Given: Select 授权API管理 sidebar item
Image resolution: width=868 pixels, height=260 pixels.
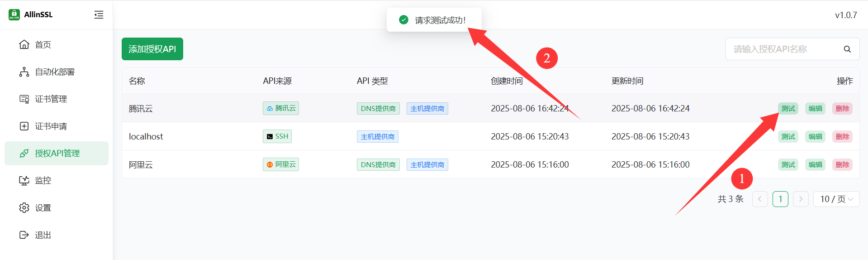Looking at the screenshot, I should pos(57,153).
